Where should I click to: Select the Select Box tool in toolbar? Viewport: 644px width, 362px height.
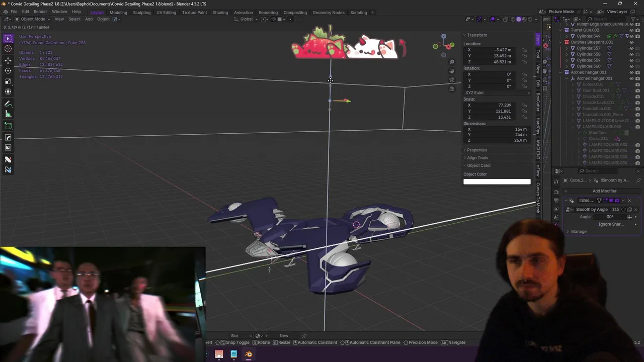8,39
